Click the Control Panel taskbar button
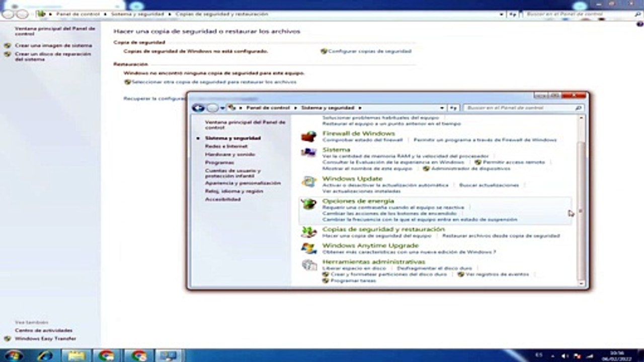The width and height of the screenshot is (644, 362). (168, 356)
